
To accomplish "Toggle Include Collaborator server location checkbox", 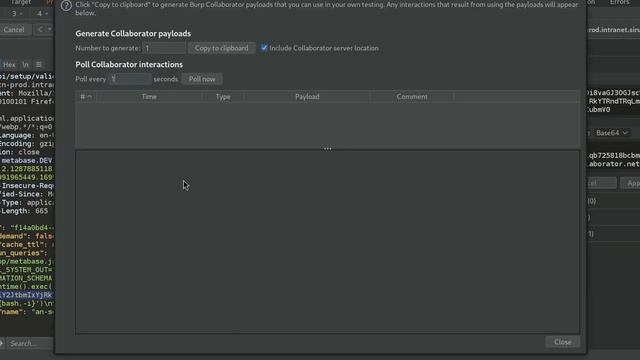I will click(264, 48).
